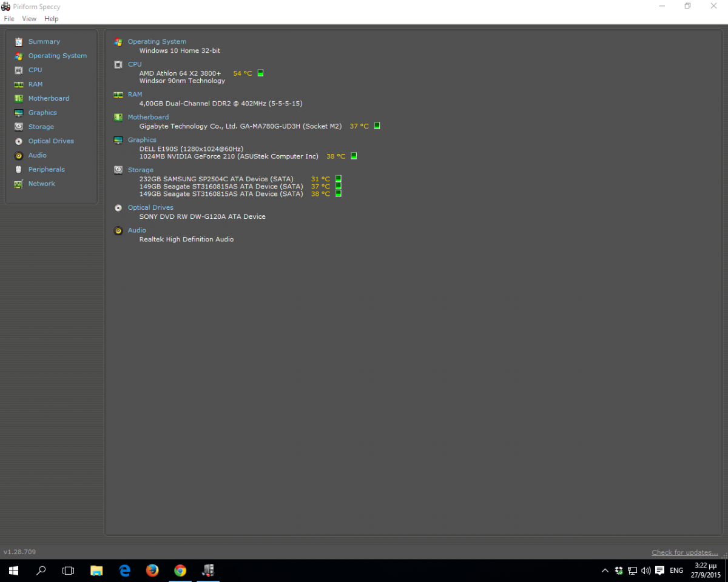Click the chip icon beside the CPU heading
This screenshot has width=728, height=582.
[118, 64]
